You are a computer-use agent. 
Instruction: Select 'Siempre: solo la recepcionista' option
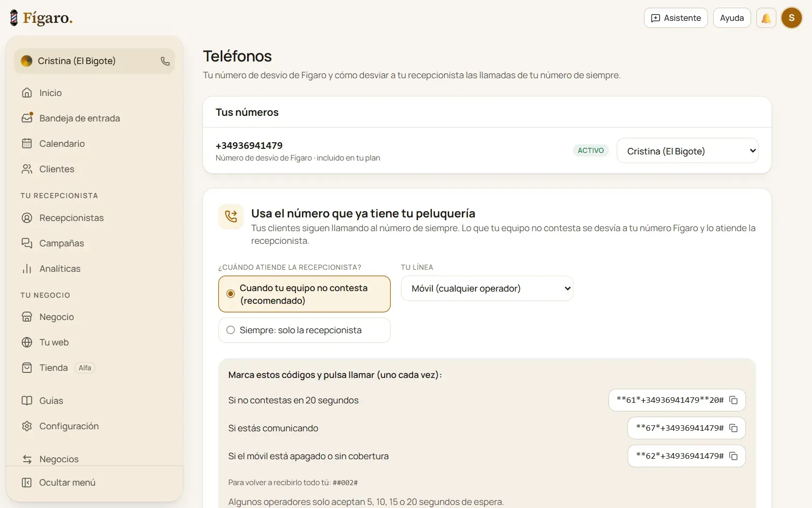click(x=304, y=330)
